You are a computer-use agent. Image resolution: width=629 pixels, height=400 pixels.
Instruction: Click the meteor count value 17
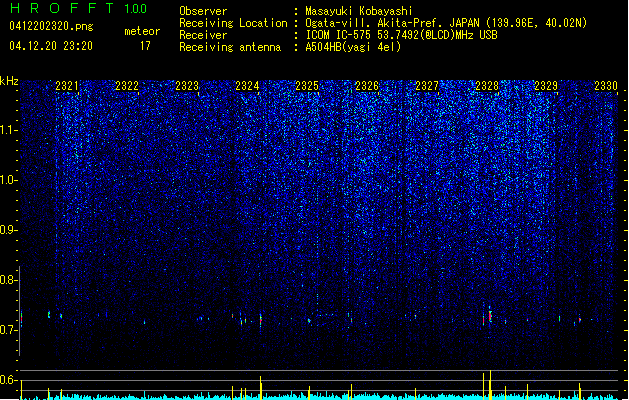point(145,46)
